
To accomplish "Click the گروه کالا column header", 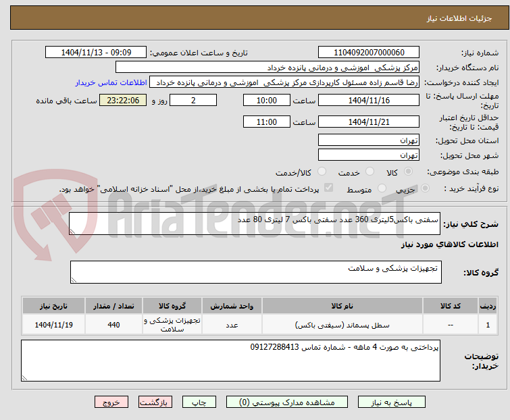I will tap(172, 306).
